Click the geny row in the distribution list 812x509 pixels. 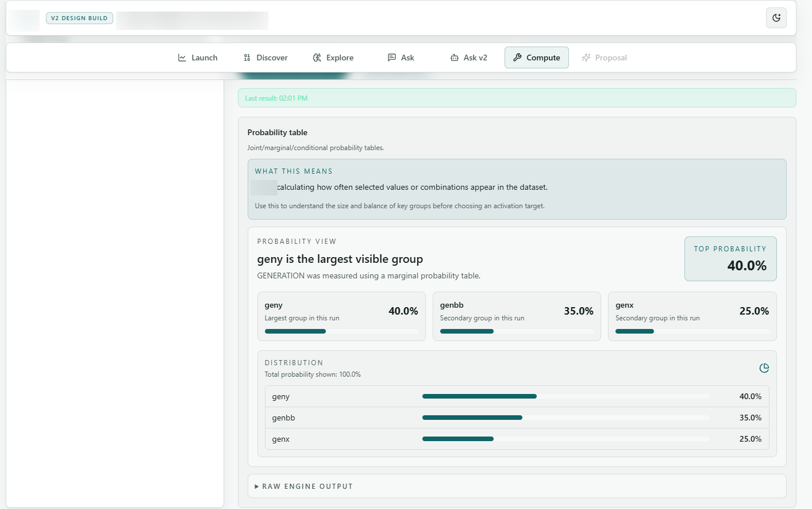517,396
